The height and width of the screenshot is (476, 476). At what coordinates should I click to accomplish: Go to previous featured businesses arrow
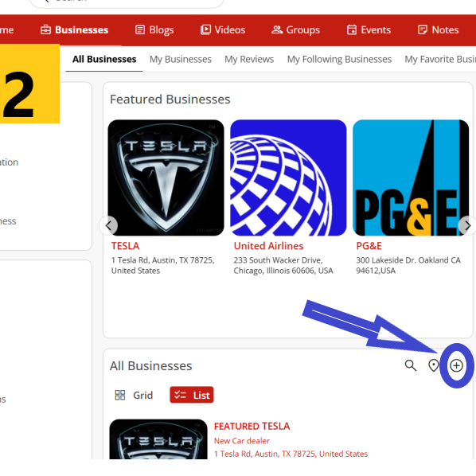(108, 225)
